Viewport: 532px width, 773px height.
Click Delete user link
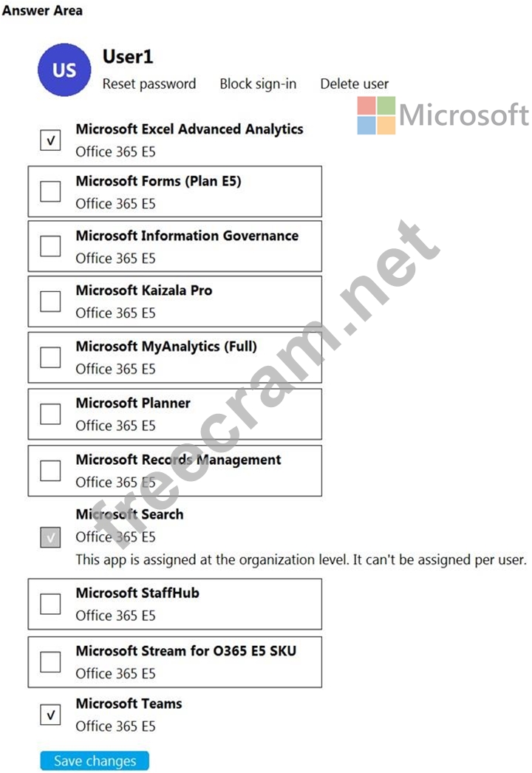(x=354, y=84)
